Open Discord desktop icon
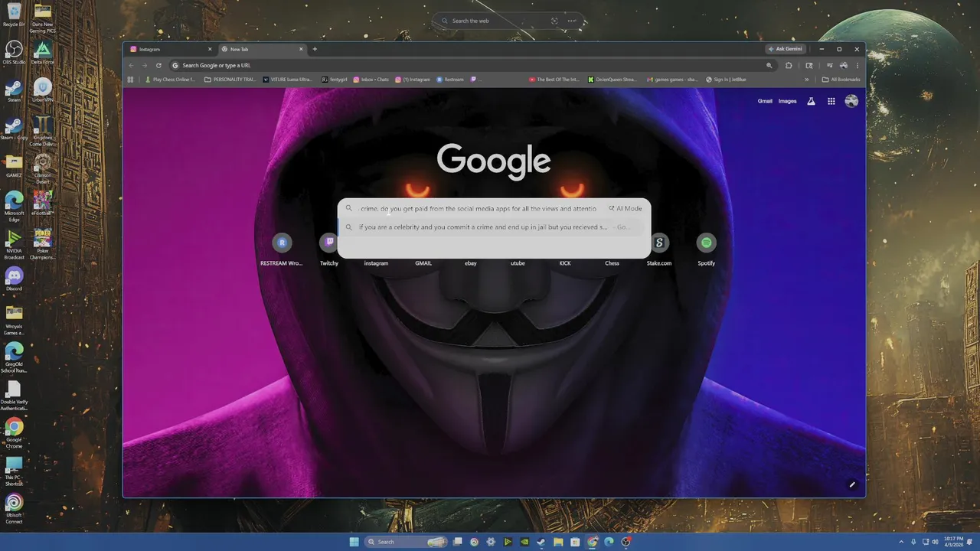Image resolution: width=980 pixels, height=551 pixels. point(14,279)
